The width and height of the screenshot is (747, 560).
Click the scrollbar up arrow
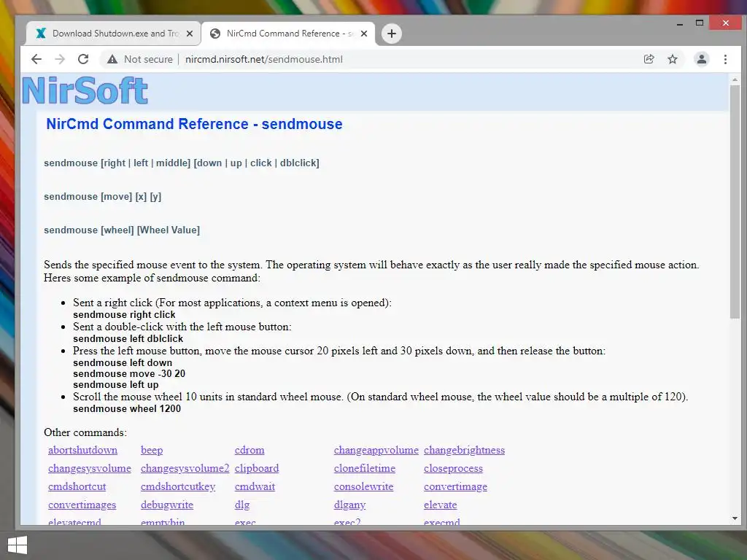point(735,79)
